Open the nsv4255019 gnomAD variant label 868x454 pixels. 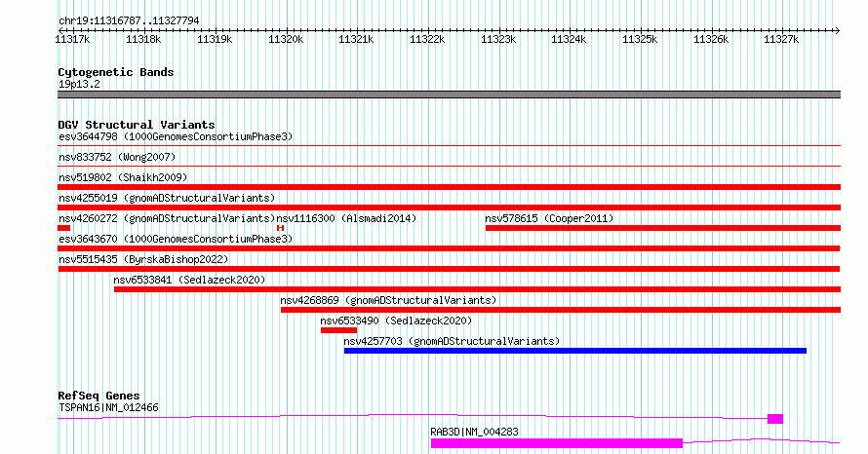coord(167,198)
